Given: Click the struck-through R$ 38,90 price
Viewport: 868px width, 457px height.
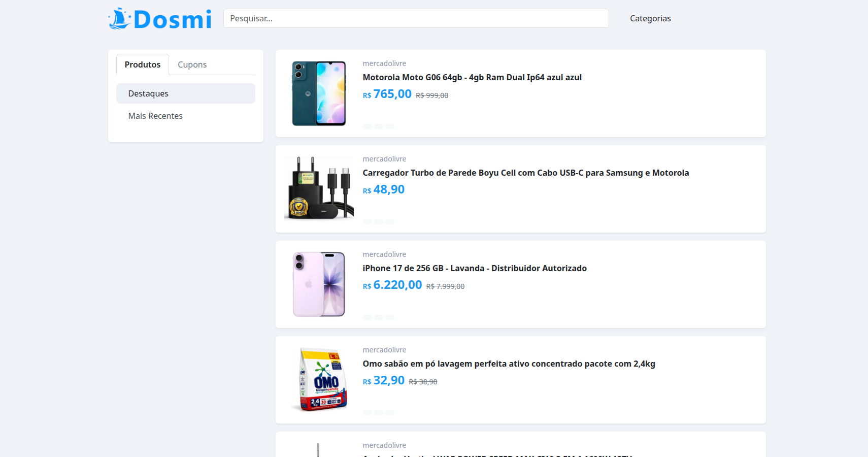Looking at the screenshot, I should tap(423, 382).
